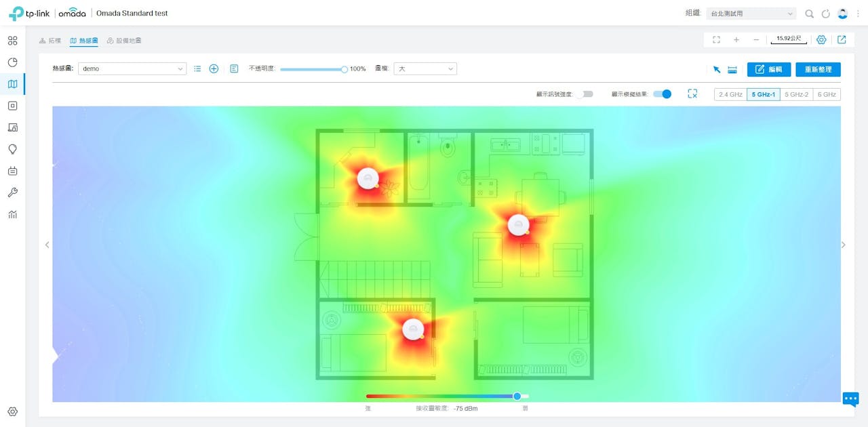868x427 pixels.
Task: Open the three-dot more menu in header
Action: tap(858, 14)
